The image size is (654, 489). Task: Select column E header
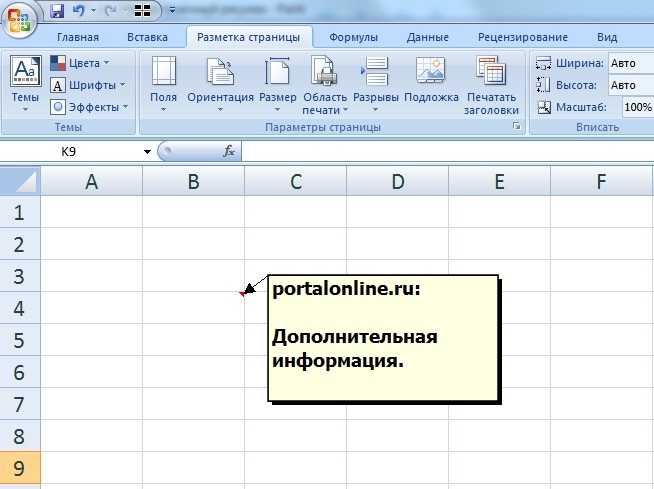pos(499,181)
